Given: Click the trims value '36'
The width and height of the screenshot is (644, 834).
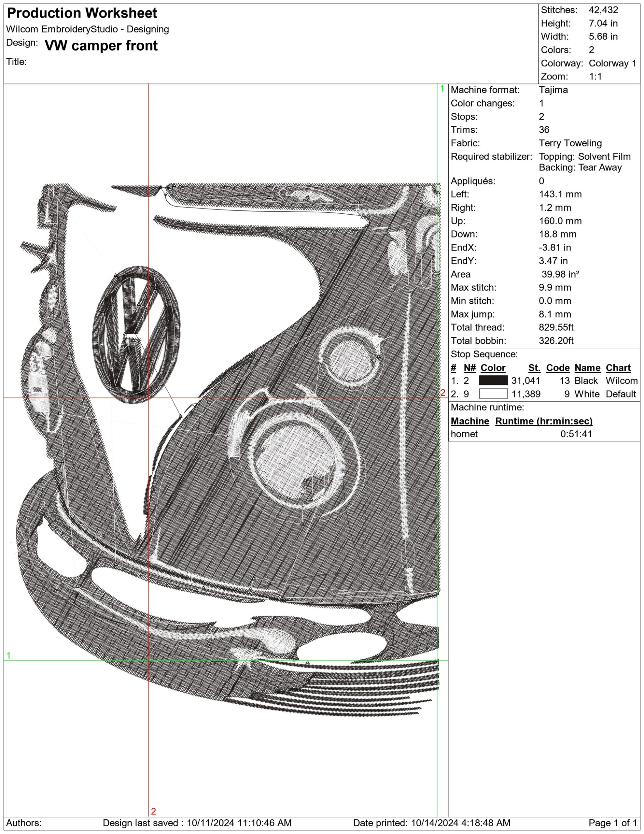Looking at the screenshot, I should (x=544, y=130).
